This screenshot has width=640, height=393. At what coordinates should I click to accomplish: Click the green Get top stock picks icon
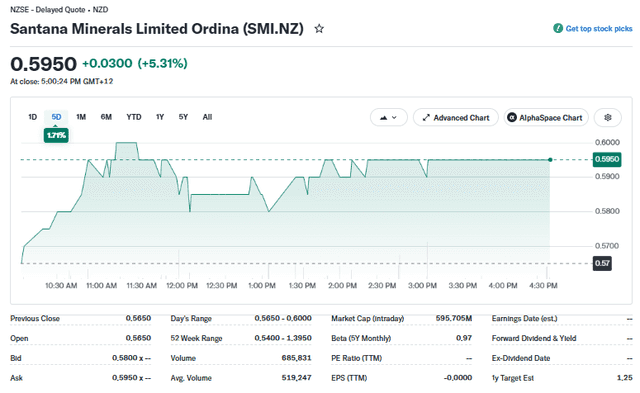click(558, 29)
